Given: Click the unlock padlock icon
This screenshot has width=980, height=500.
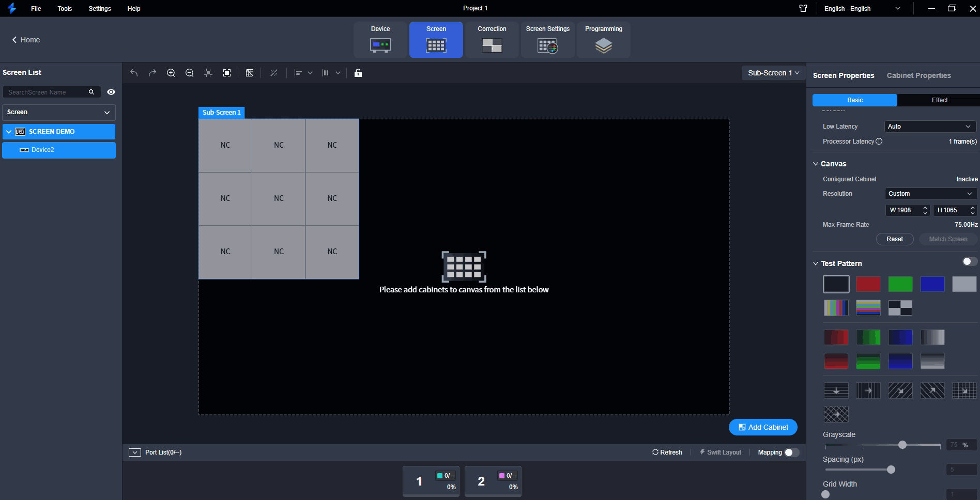Looking at the screenshot, I should point(358,73).
